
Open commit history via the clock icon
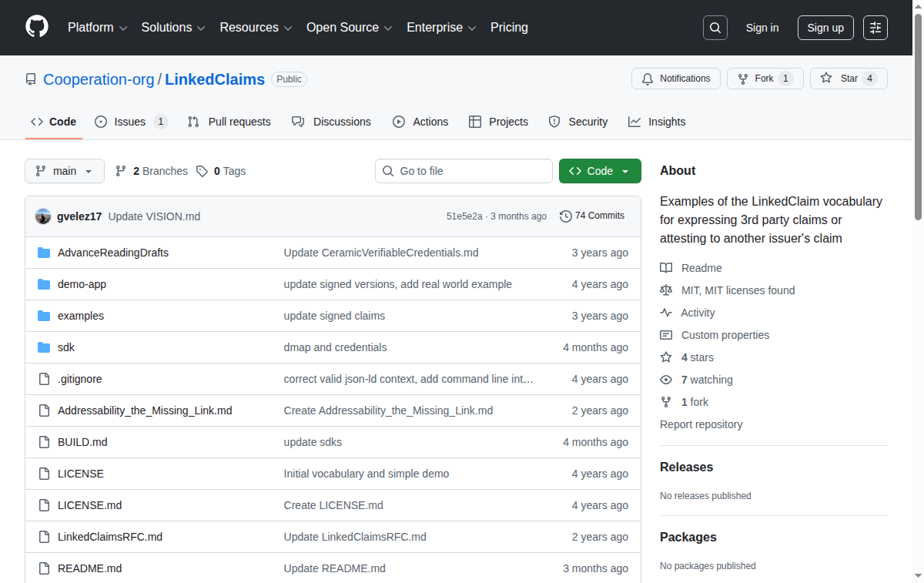click(x=566, y=216)
